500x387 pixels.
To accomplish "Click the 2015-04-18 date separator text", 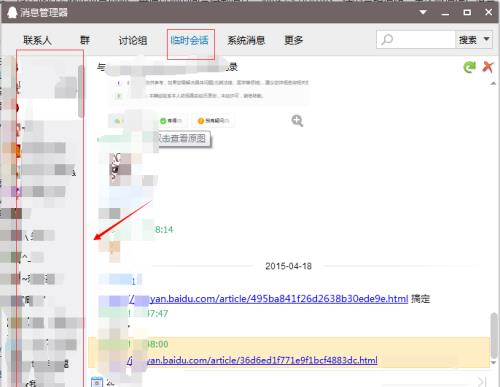I will (x=288, y=266).
